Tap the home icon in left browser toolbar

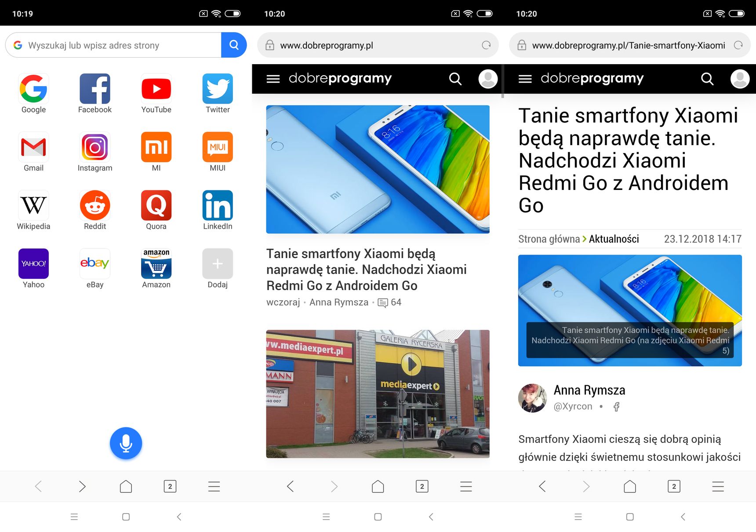(x=126, y=486)
